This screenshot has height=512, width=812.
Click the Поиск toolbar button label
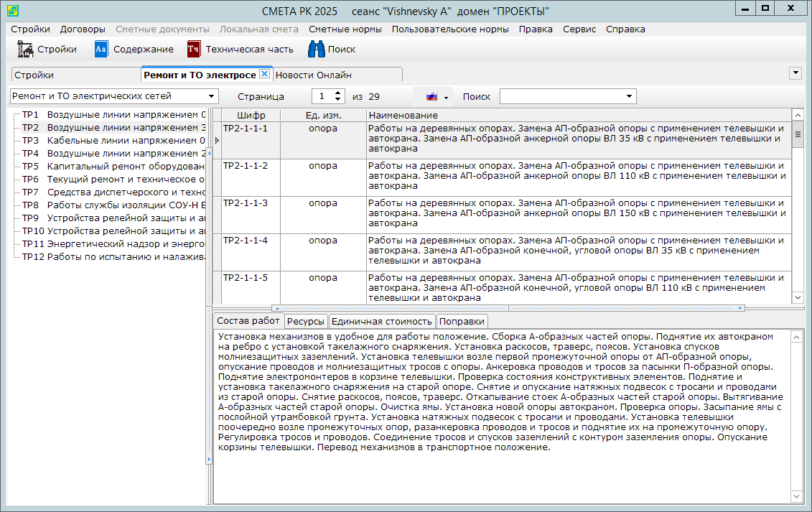(x=342, y=50)
